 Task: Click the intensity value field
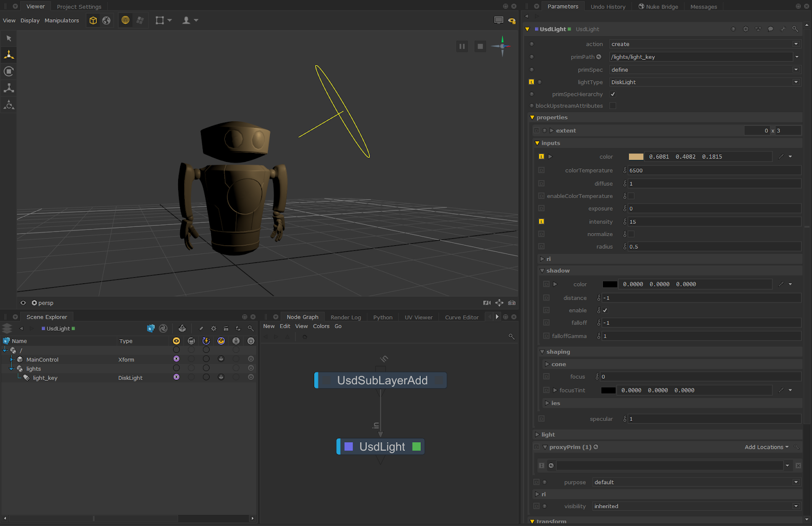(713, 222)
